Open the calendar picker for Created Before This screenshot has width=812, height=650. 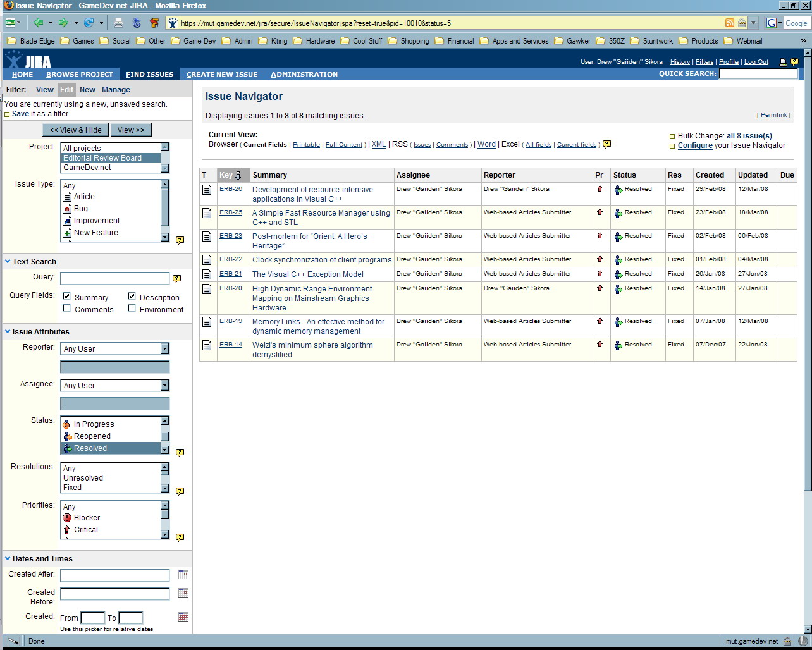pyautogui.click(x=183, y=593)
